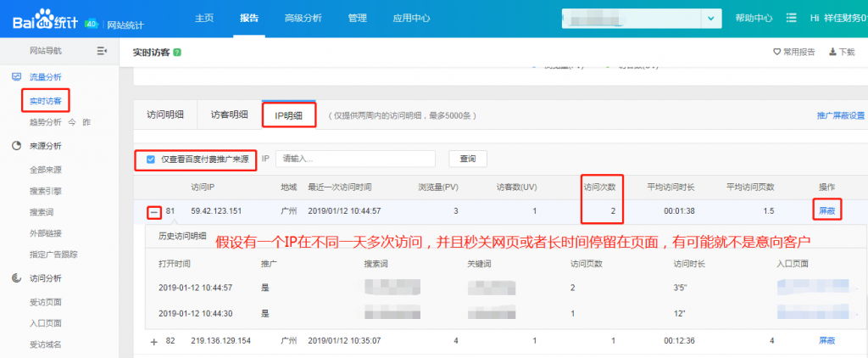
Task: Open 受访域名 in the sidebar
Action: 46,344
